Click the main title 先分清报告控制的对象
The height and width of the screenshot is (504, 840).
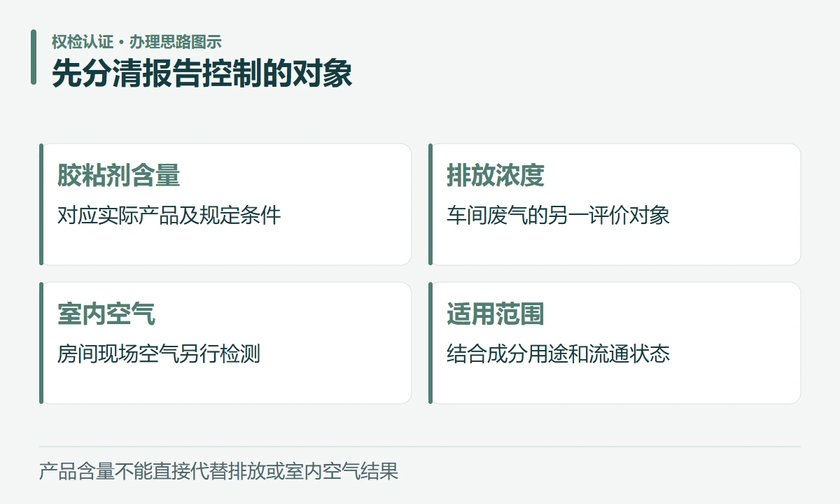pos(202,73)
